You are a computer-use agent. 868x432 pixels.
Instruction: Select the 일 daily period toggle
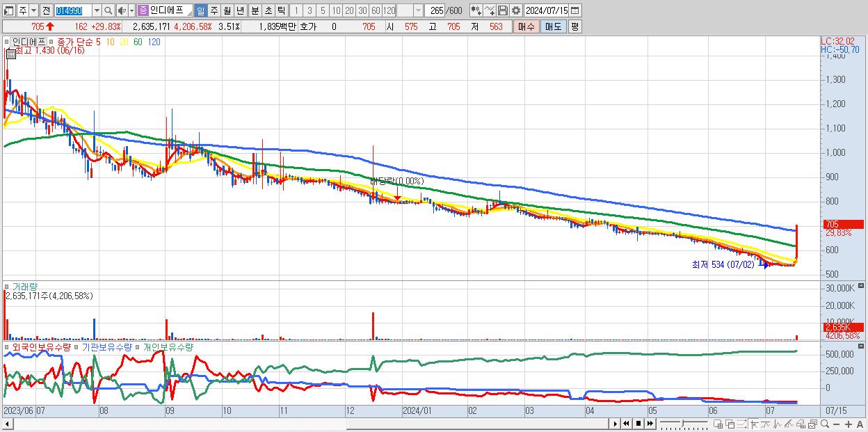point(200,10)
